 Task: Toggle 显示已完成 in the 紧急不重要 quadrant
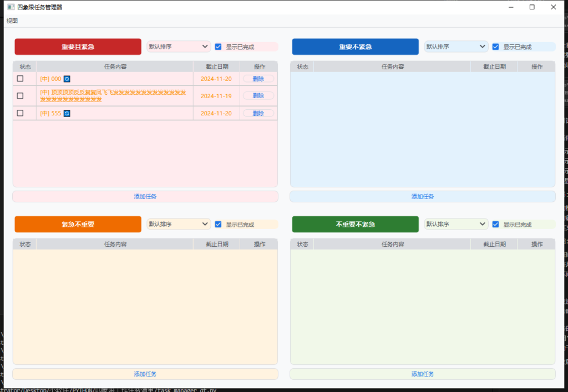point(218,225)
